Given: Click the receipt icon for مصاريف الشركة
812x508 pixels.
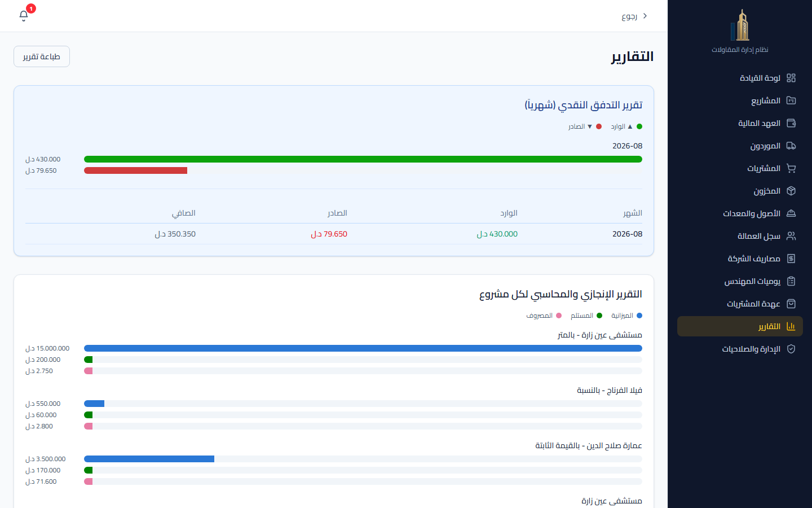Looking at the screenshot, I should pos(791,259).
